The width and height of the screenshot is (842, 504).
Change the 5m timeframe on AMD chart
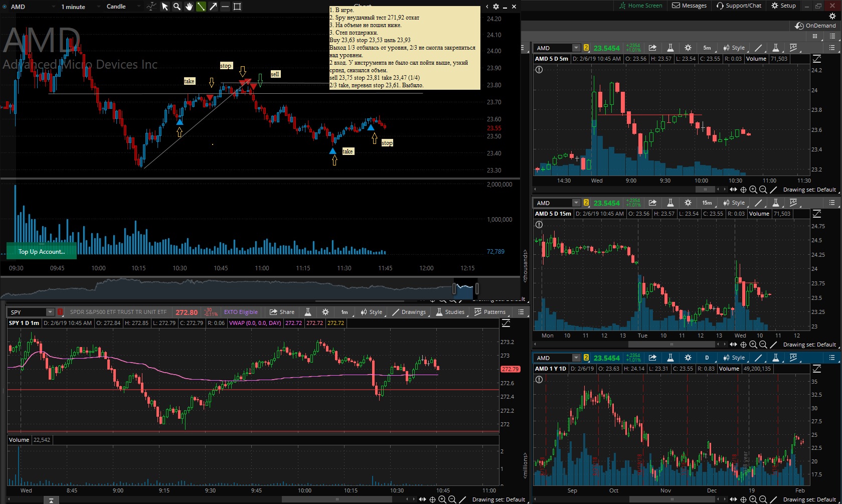(x=707, y=48)
